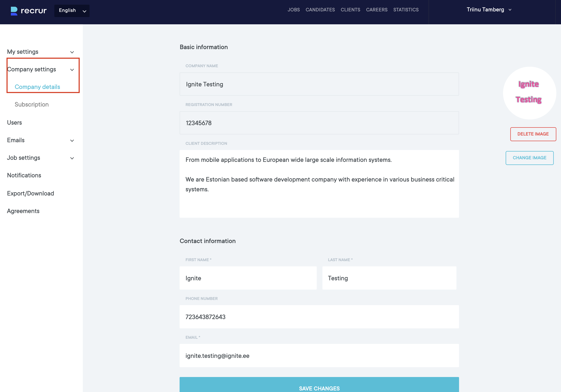Expand the Emails section chevron
The height and width of the screenshot is (392, 561).
(72, 140)
